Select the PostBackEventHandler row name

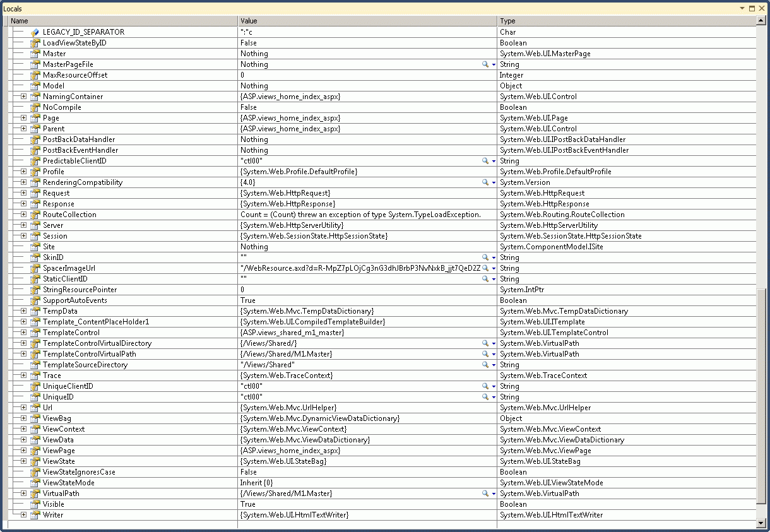coord(80,150)
